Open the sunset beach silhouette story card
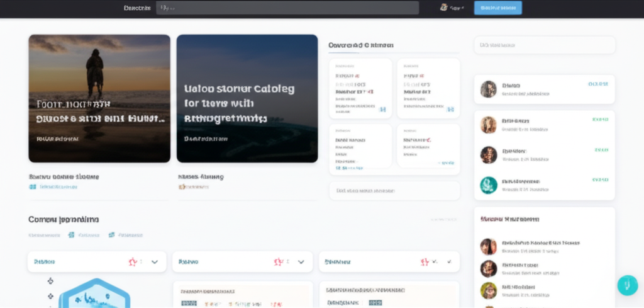The height and width of the screenshot is (308, 644). (99, 98)
